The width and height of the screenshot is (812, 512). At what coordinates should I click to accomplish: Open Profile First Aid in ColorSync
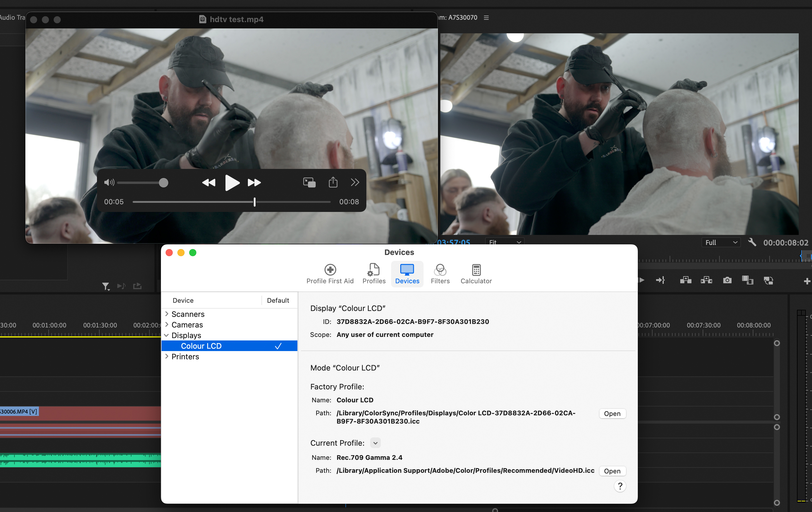(x=330, y=274)
